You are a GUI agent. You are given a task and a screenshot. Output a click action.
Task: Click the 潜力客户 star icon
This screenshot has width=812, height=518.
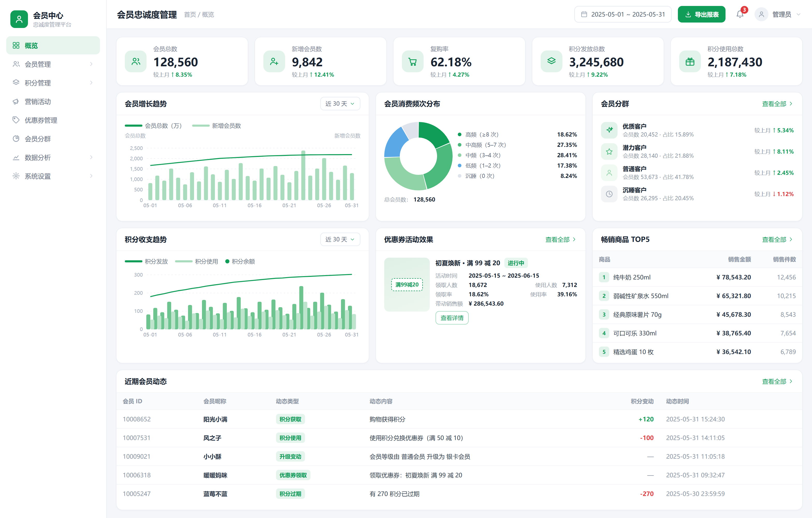[609, 152]
